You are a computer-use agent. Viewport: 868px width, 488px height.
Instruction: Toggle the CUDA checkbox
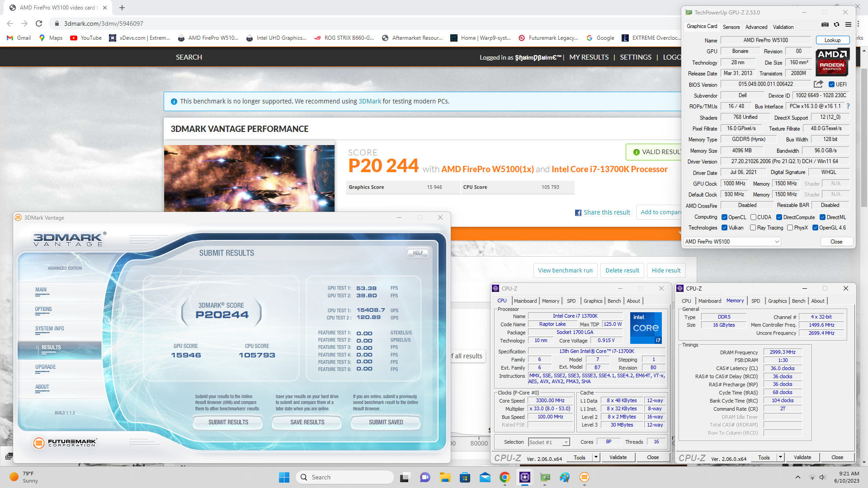point(753,217)
